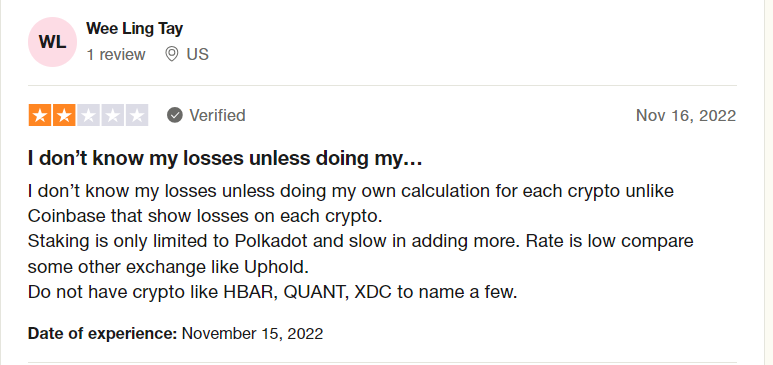This screenshot has width=773, height=365.
Task: Click the line mentioning Uphold exchange
Action: click(168, 267)
